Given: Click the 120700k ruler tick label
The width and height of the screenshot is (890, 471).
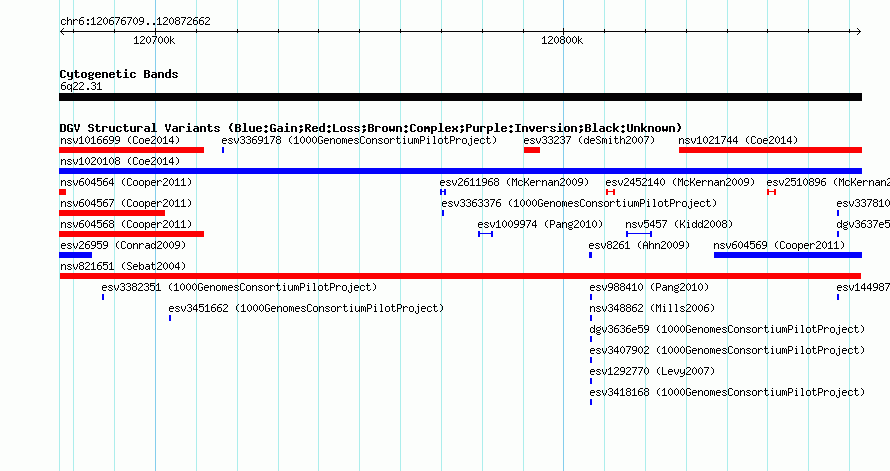Looking at the screenshot, I should point(154,40).
